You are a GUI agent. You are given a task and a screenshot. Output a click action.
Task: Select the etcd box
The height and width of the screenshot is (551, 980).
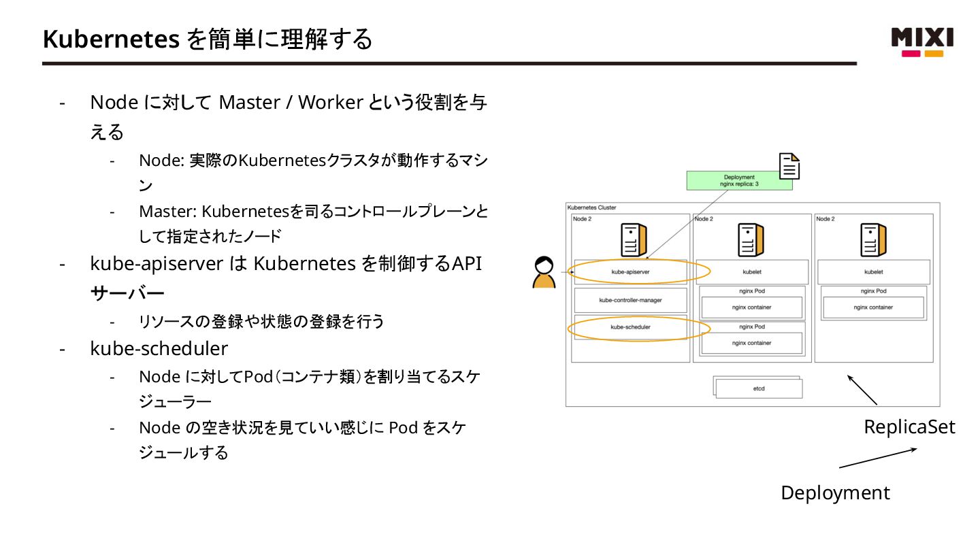pos(758,388)
